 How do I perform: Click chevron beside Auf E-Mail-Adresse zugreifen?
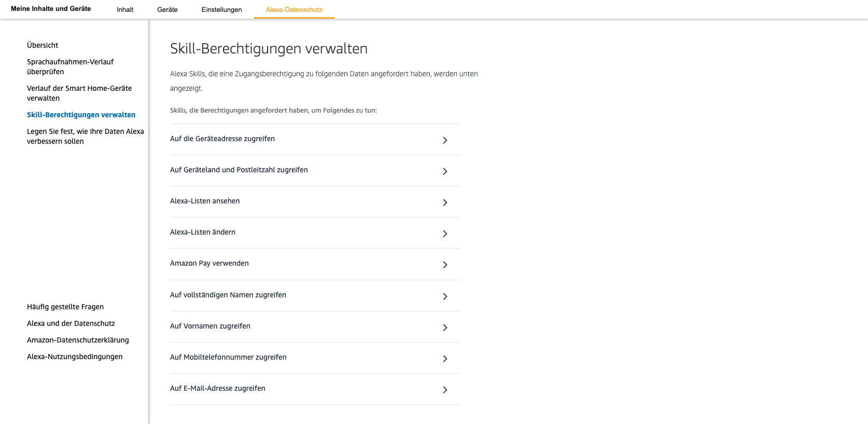(x=445, y=390)
